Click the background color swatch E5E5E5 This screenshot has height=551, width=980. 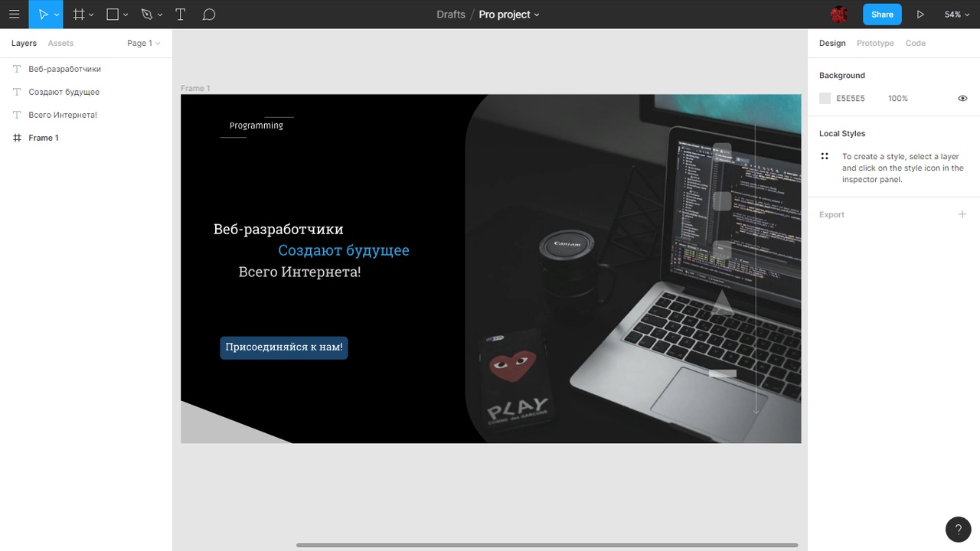click(825, 99)
